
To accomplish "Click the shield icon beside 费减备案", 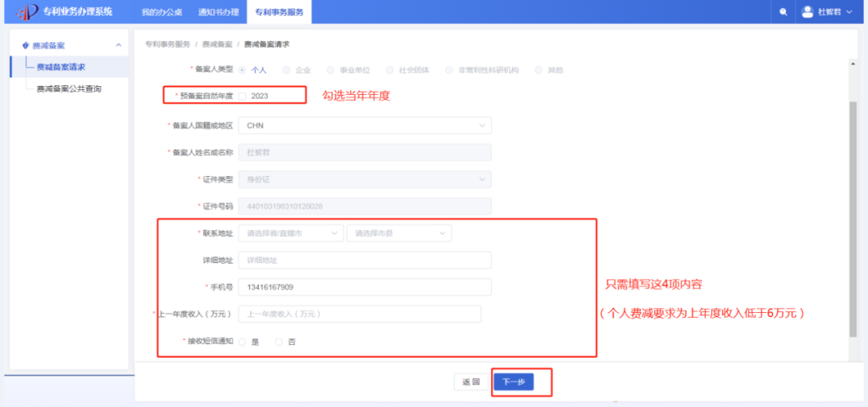I will (25, 45).
